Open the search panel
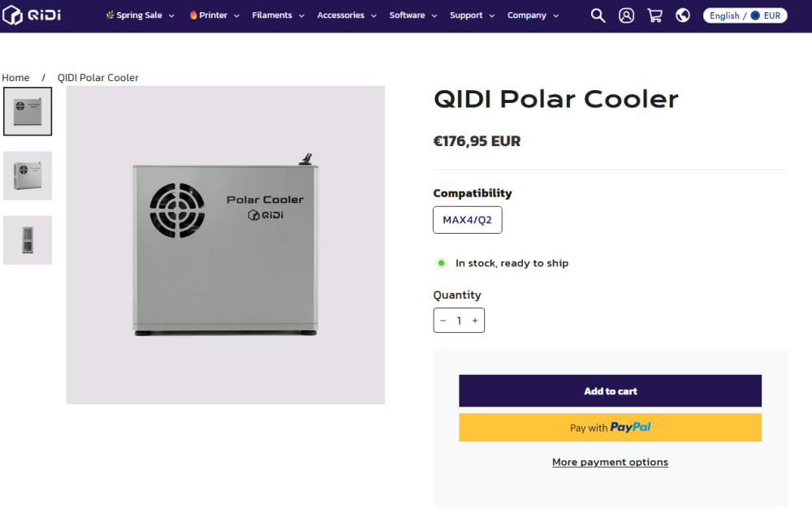 pyautogui.click(x=598, y=15)
